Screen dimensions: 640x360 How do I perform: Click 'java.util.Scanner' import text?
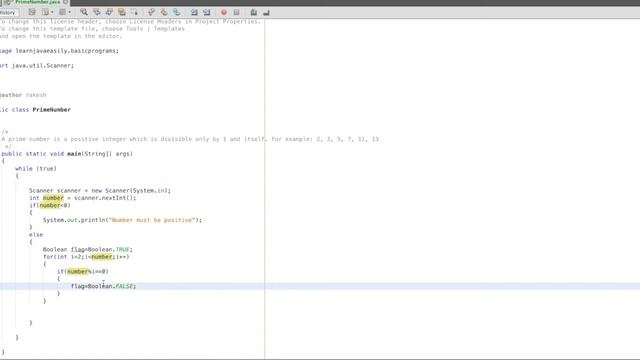(42, 66)
